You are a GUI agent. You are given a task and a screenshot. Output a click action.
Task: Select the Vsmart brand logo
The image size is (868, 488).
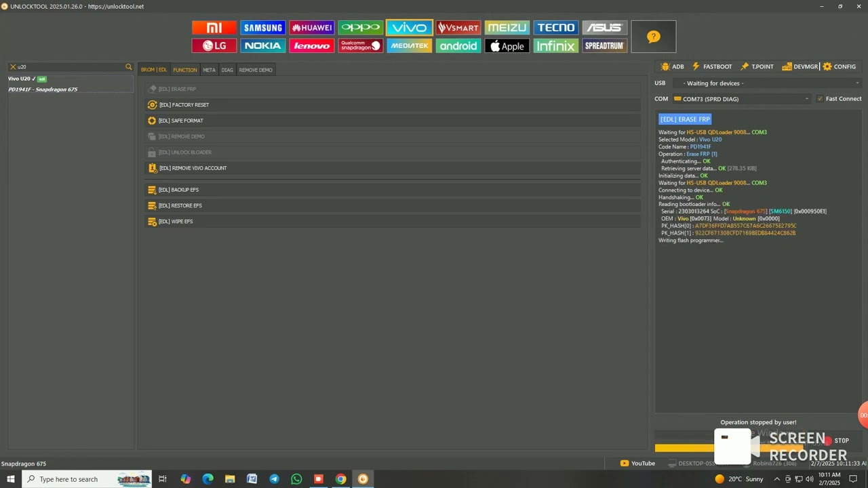click(458, 28)
